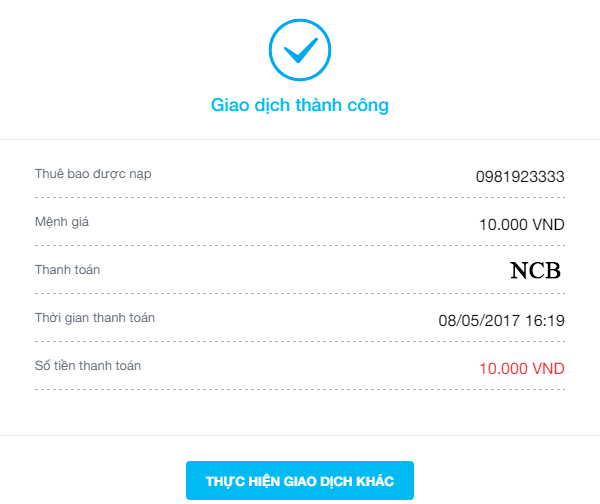The height and width of the screenshot is (504, 600).
Task: Click the blue success checkmark icon
Action: point(300,48)
